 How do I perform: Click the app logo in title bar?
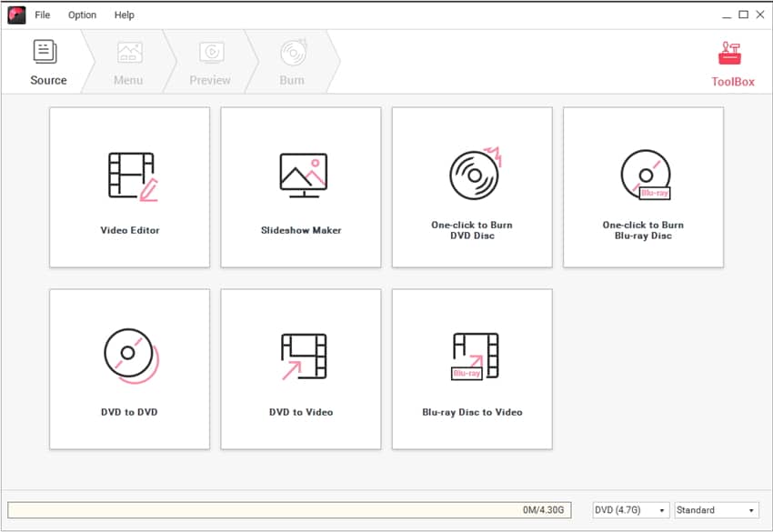[16, 15]
